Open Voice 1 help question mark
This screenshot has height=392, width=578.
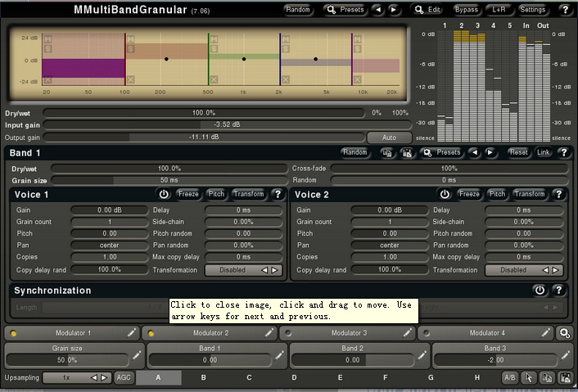click(x=278, y=194)
